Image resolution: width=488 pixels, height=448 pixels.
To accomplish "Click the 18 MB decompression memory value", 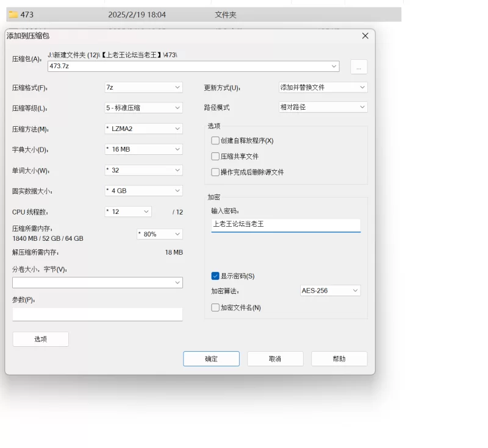I will point(174,252).
